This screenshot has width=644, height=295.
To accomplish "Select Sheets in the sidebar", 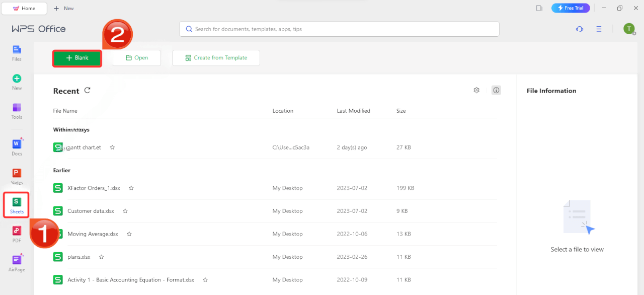I will point(17,205).
